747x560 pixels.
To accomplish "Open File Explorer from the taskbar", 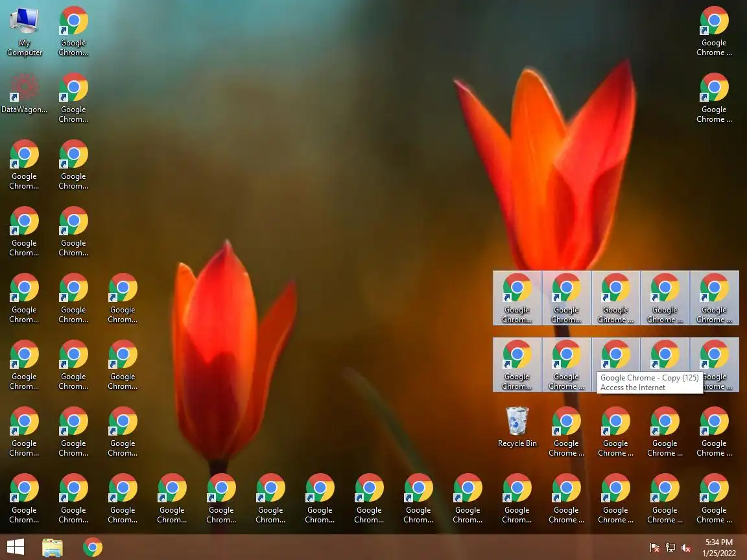I will click(53, 547).
